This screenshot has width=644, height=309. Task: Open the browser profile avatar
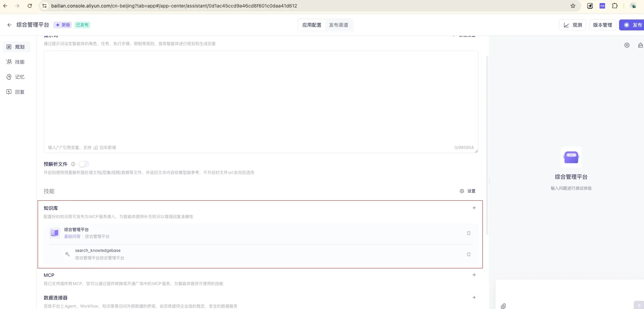633,6
